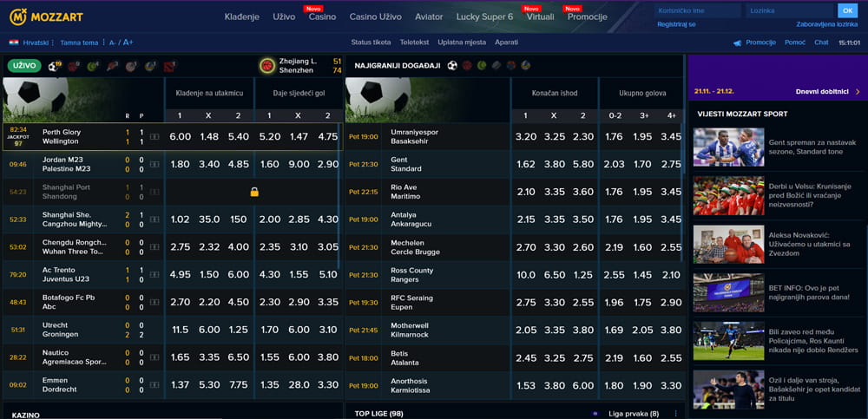Open Liga prvaka (8) league
The width and height of the screenshot is (868, 419).
coord(634,414)
